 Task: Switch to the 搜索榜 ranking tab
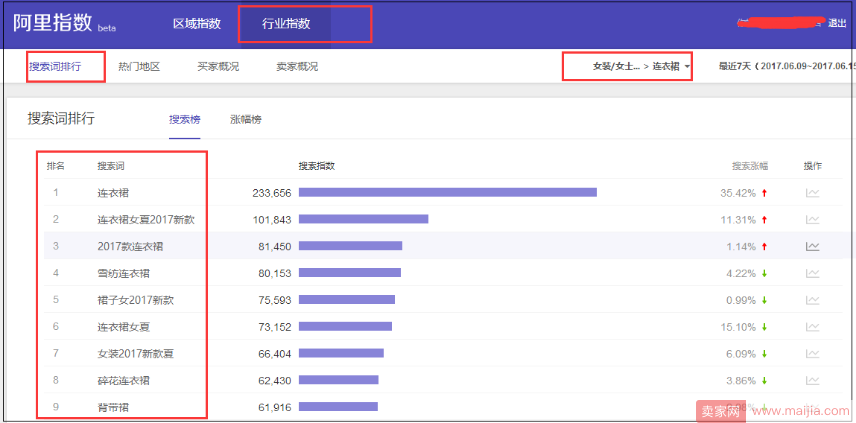(185, 120)
